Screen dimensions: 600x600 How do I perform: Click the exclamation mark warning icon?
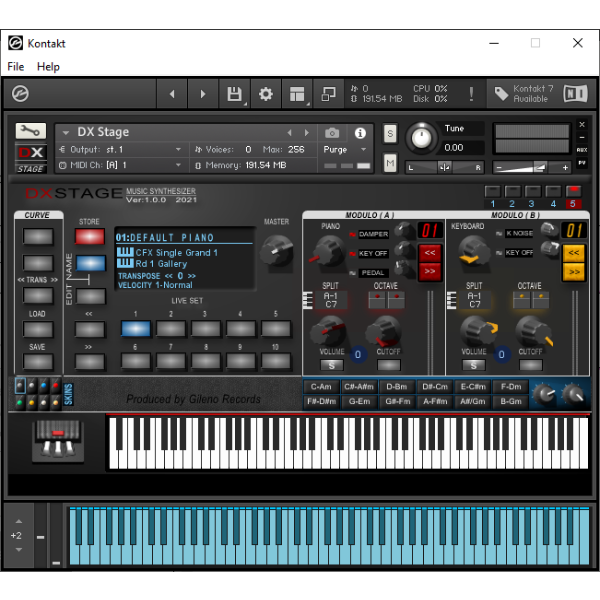coord(471,94)
